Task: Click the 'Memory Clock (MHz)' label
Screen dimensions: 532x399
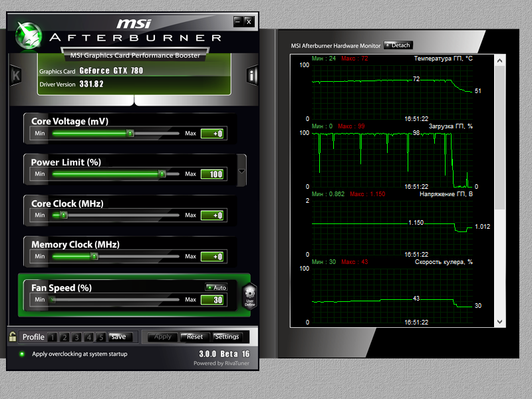Action: (x=75, y=245)
